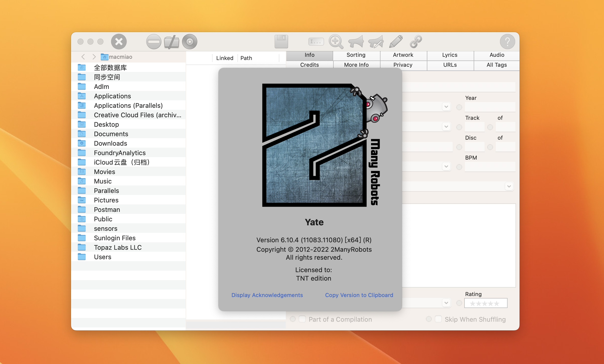The height and width of the screenshot is (364, 604).
Task: Expand the dropdown arrow left of Year
Action: (446, 107)
